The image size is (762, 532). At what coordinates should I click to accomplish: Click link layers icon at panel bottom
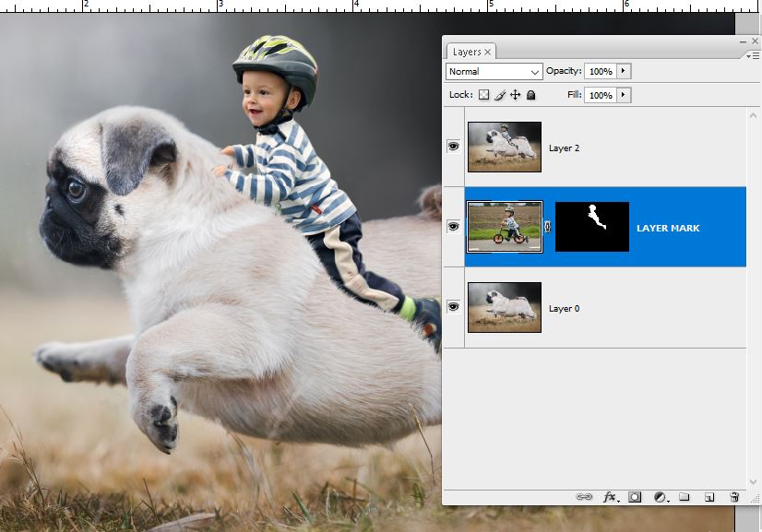coord(584,497)
